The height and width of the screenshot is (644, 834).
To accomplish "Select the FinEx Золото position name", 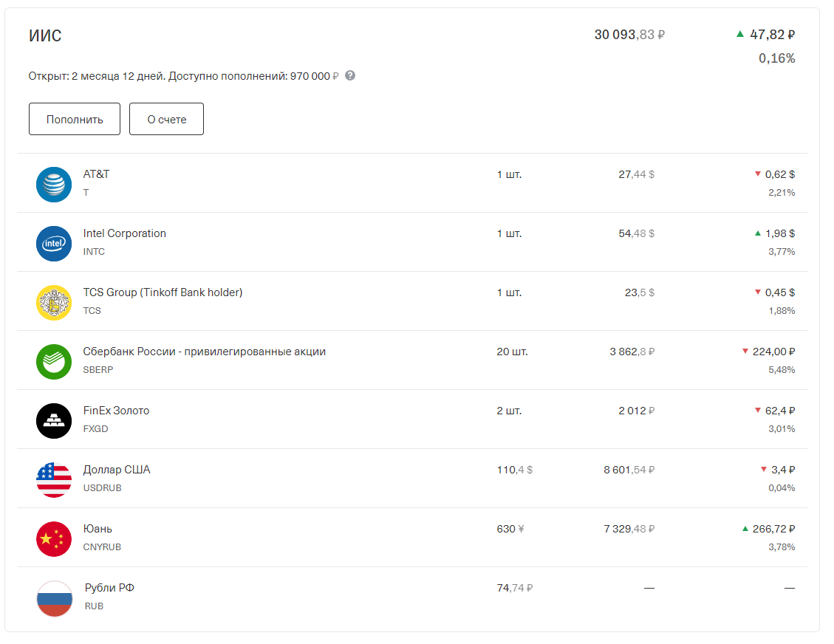I will point(116,411).
